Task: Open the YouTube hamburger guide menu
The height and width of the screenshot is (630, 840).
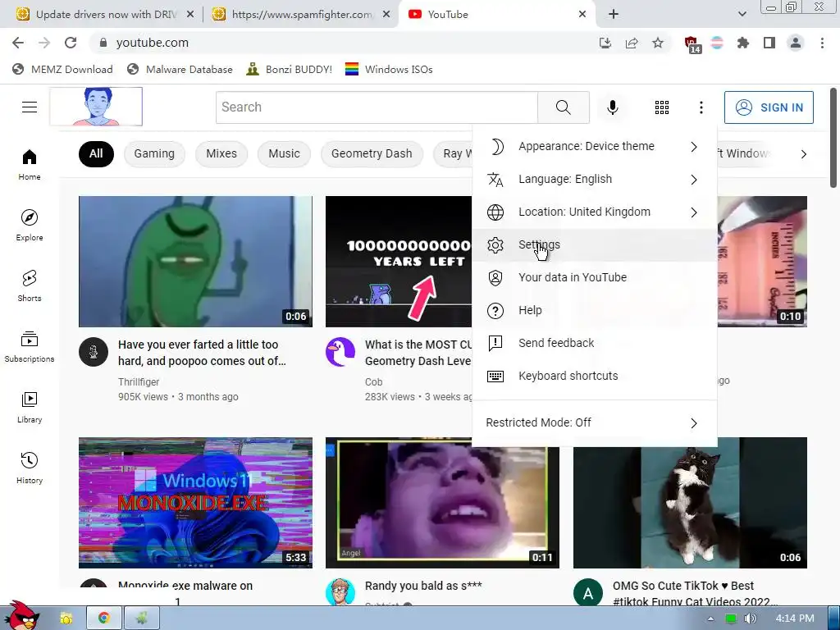Action: click(x=30, y=107)
